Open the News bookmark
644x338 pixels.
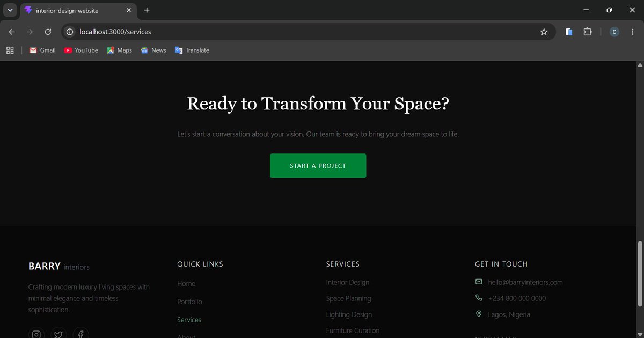coord(153,50)
